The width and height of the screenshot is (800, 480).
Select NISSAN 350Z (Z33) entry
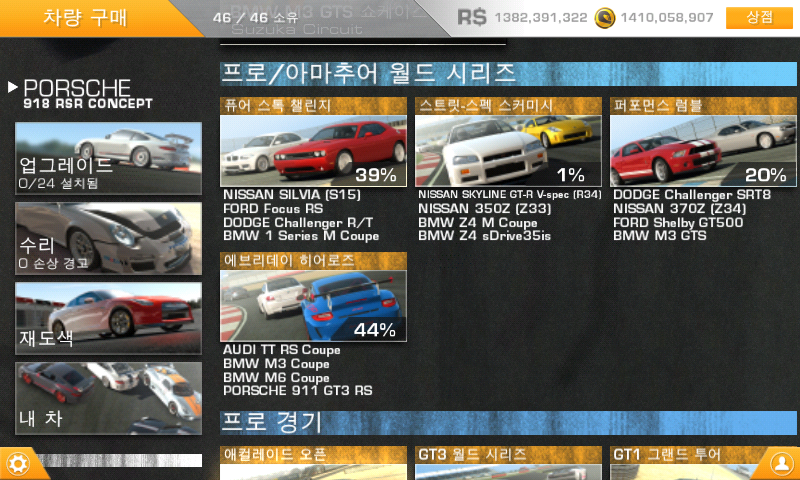pyautogui.click(x=485, y=209)
